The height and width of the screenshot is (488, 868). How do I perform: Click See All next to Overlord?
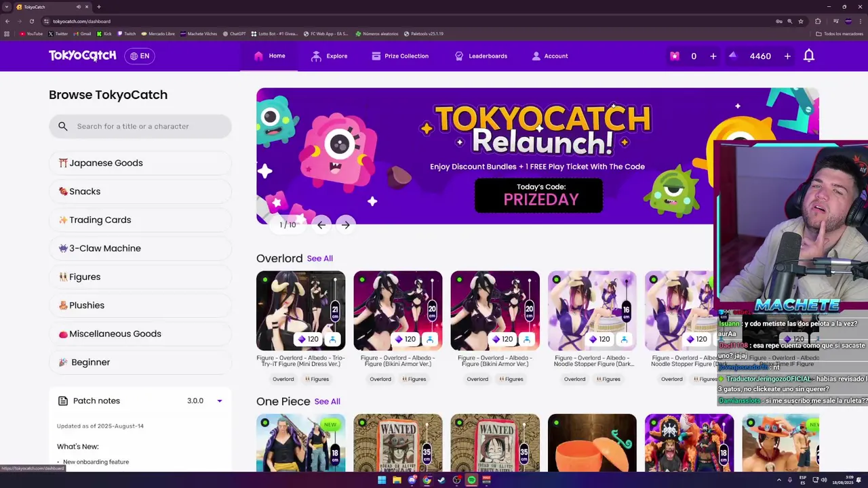[319, 258]
